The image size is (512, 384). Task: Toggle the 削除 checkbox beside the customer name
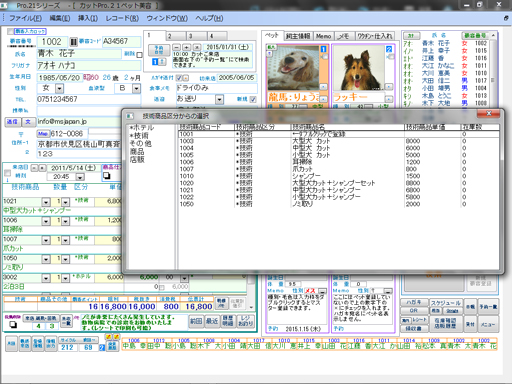139,55
